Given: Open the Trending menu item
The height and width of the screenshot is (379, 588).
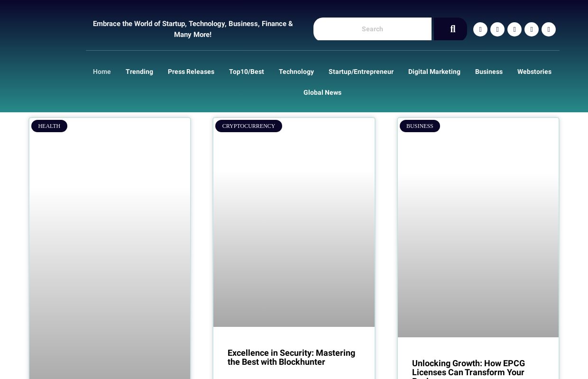Looking at the screenshot, I should (139, 72).
